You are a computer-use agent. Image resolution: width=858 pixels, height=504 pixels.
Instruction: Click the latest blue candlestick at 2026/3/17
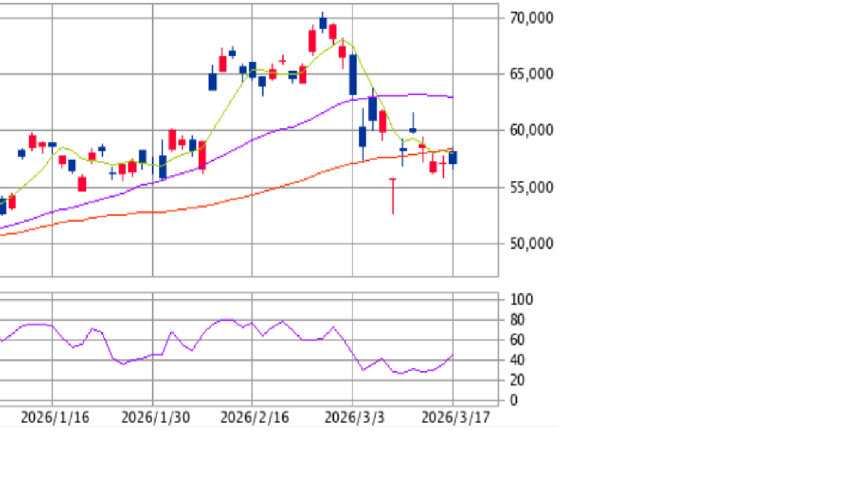click(453, 158)
